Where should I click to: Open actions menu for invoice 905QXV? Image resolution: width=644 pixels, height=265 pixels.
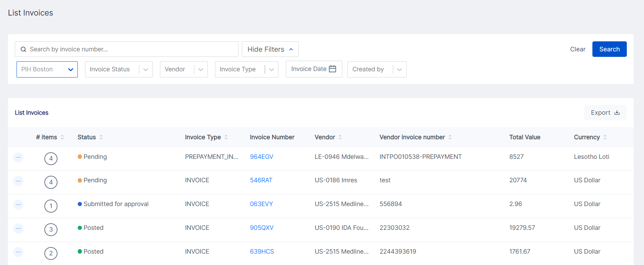click(18, 228)
